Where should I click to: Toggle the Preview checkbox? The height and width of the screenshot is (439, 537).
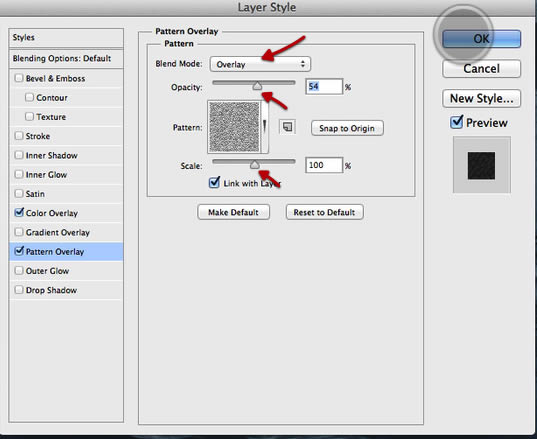click(x=457, y=122)
